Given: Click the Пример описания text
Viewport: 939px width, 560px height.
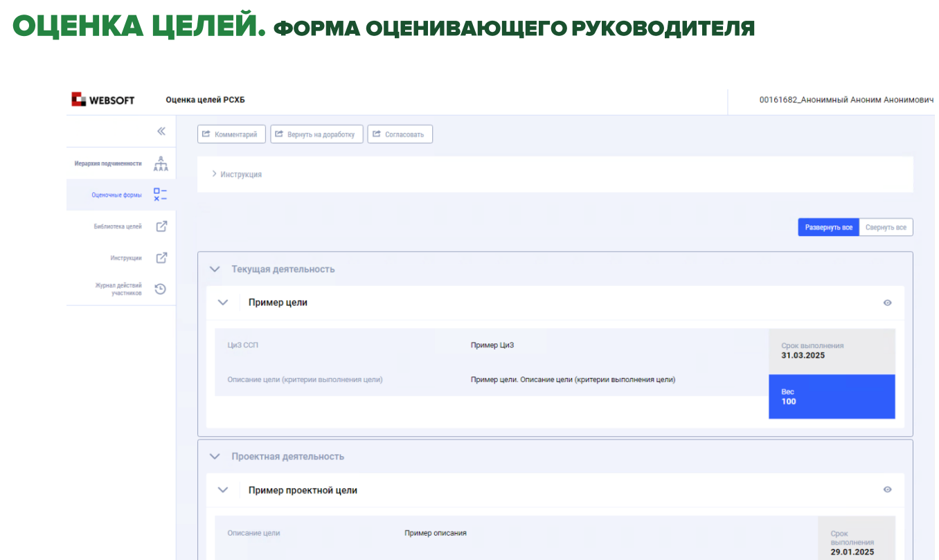Looking at the screenshot, I should [x=436, y=533].
